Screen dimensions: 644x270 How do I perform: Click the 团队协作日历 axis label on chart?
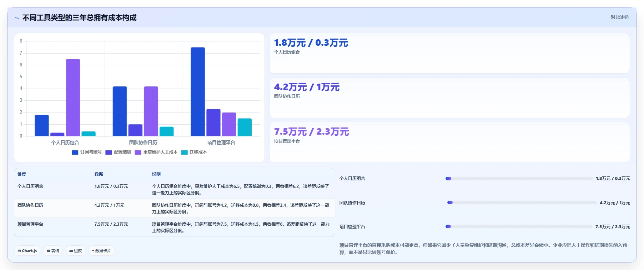coord(143,142)
